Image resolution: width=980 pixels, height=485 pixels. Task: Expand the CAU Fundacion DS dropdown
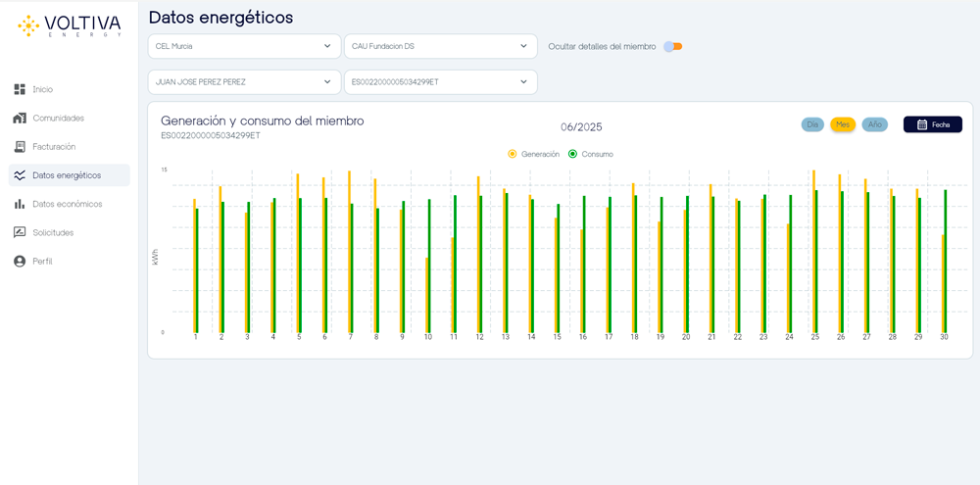(x=440, y=46)
